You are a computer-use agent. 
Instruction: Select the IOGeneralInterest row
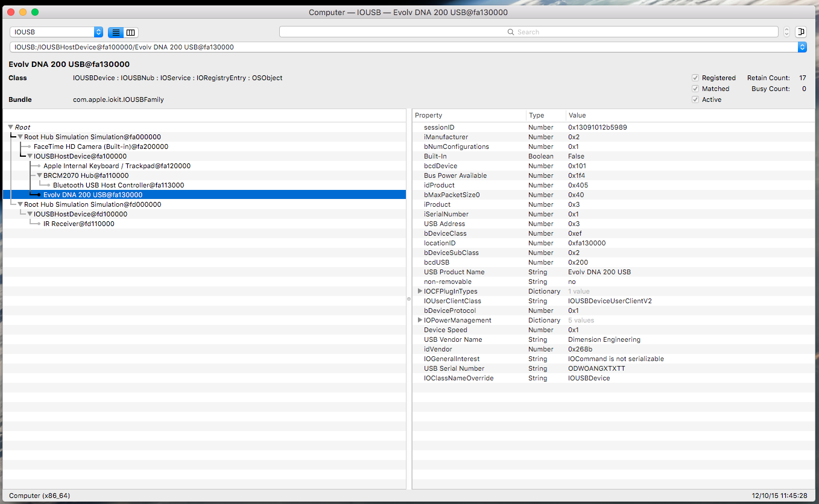(x=613, y=359)
